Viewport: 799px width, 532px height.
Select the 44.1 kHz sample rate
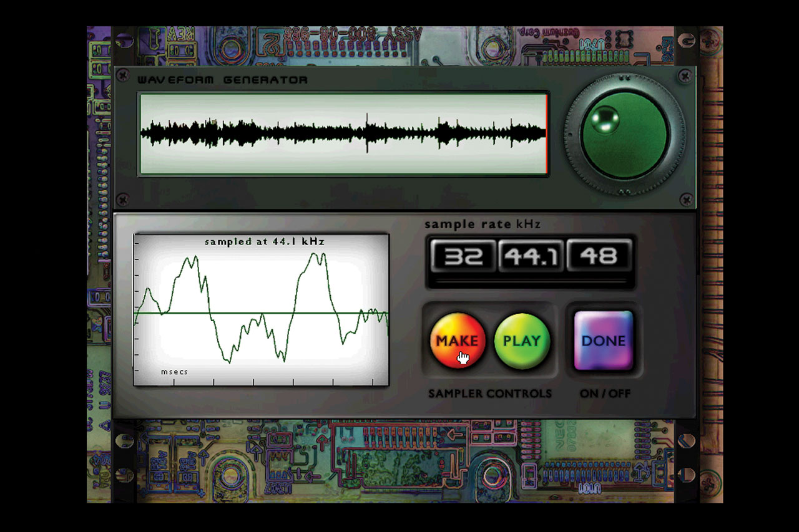point(531,256)
